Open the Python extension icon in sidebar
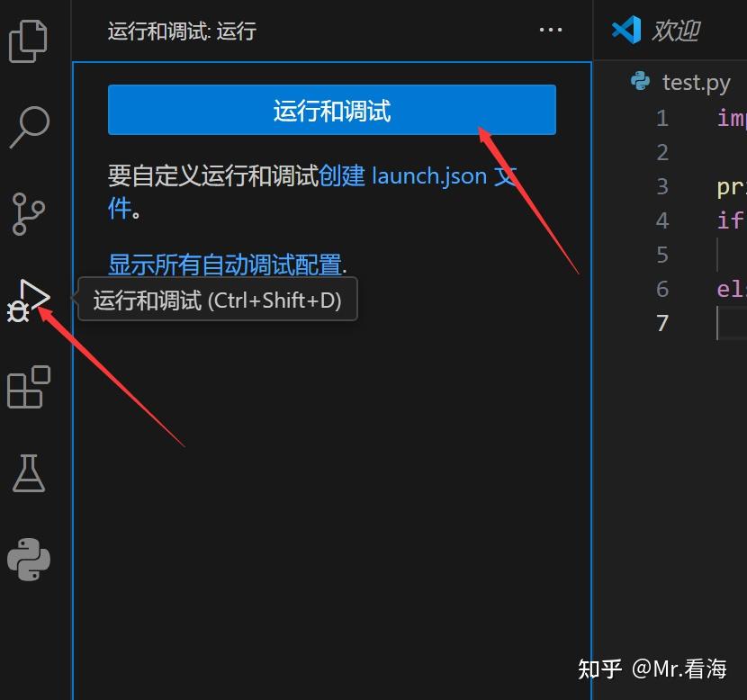The image size is (747, 700). 29,560
